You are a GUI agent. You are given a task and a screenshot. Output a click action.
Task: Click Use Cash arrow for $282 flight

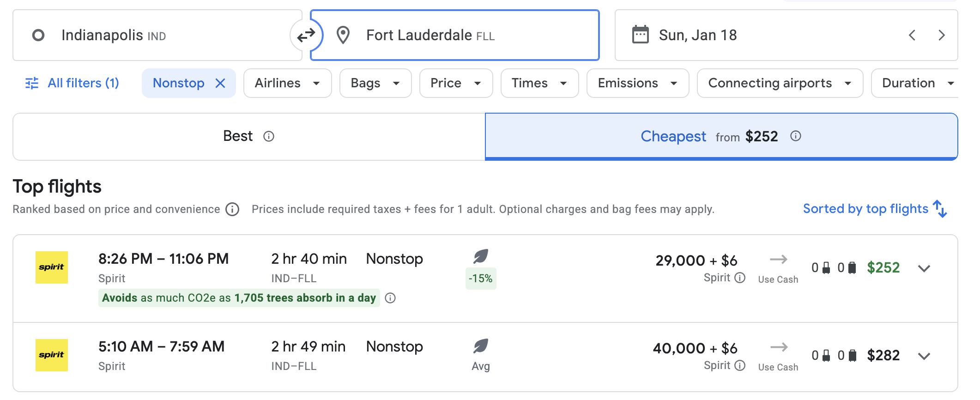click(779, 347)
